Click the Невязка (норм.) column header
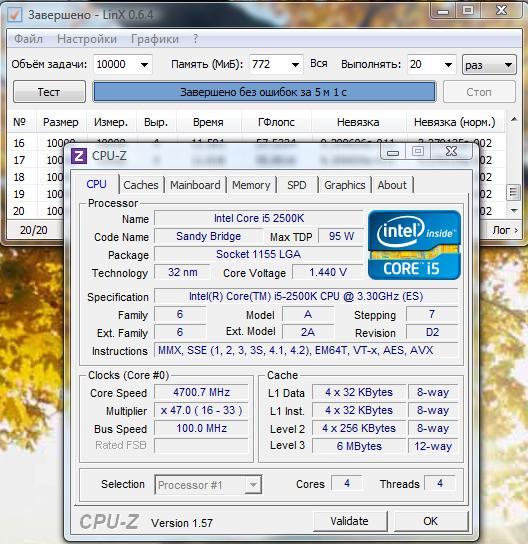This screenshot has width=528, height=544. click(x=455, y=122)
